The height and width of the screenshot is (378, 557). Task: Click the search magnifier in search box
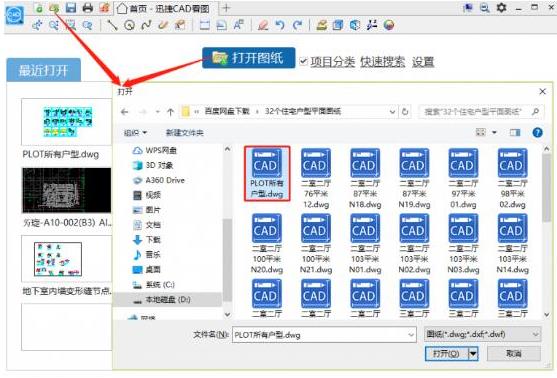(x=535, y=112)
